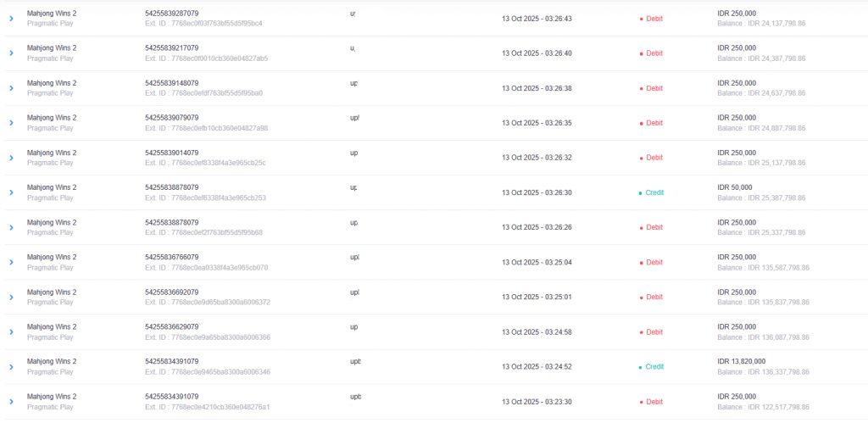Click the timestamp 13 Oct 2025 - 03:25:01
Screen dimensions: 868x423
coord(537,297)
